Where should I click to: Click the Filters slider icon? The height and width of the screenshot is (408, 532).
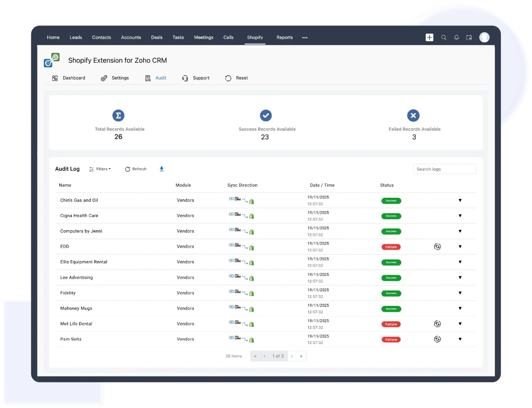point(91,169)
